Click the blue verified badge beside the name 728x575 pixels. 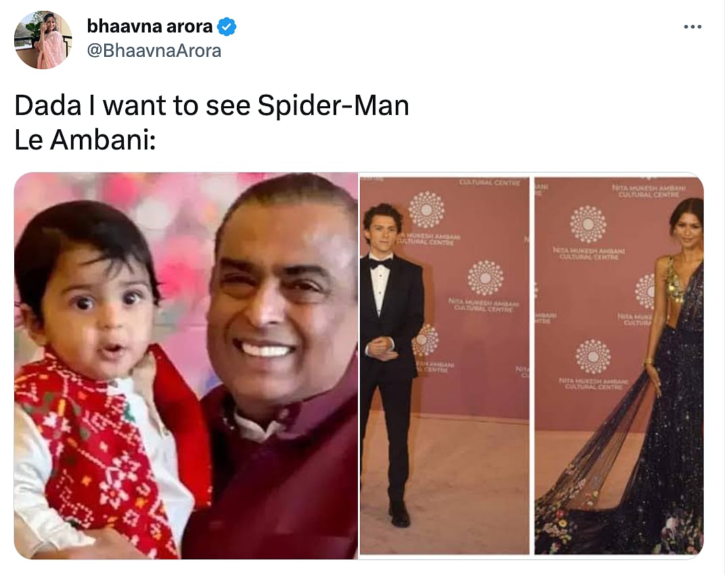227,27
